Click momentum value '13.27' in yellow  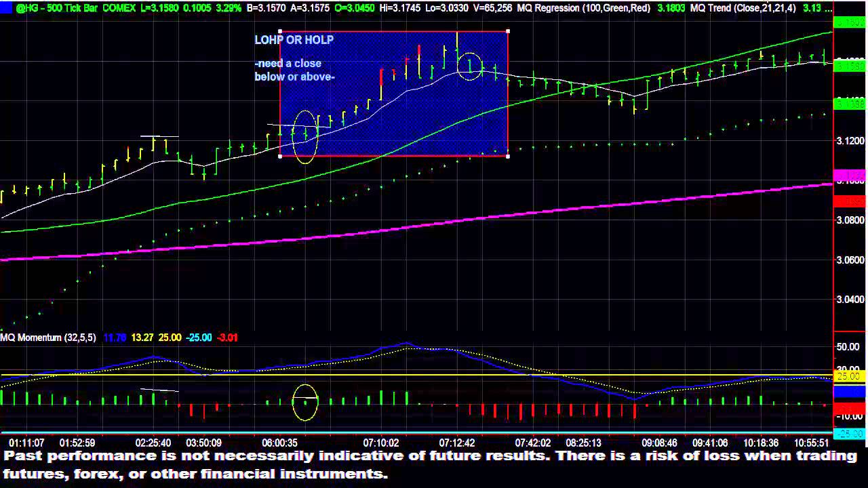pyautogui.click(x=142, y=338)
